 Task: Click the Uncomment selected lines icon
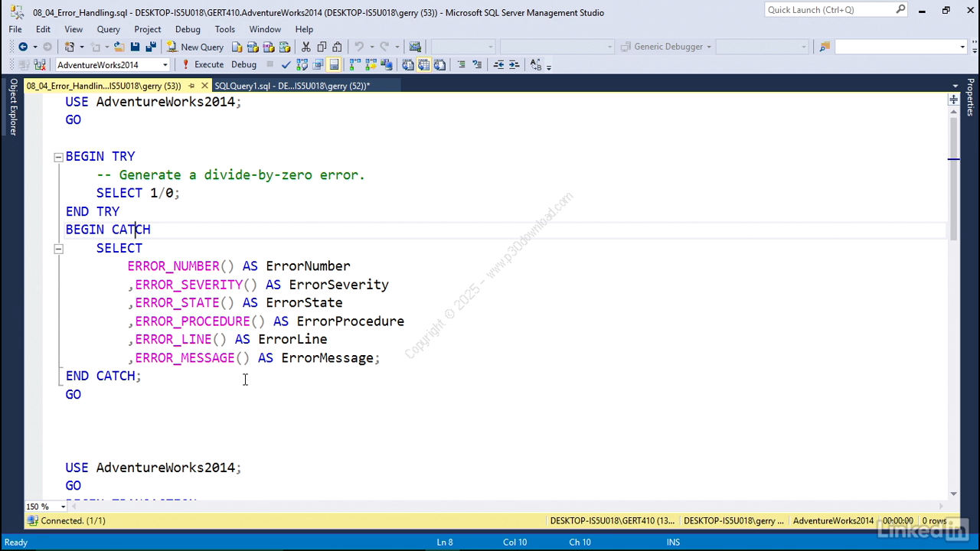click(x=477, y=65)
